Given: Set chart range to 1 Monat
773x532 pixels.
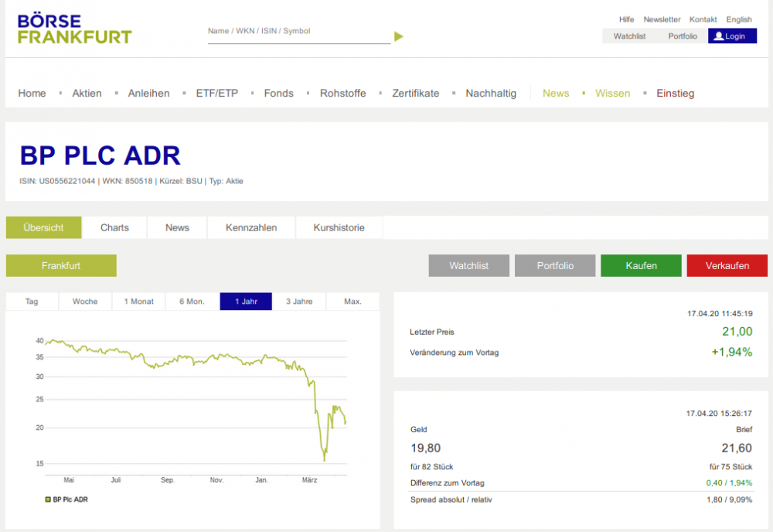Looking at the screenshot, I should (x=138, y=302).
